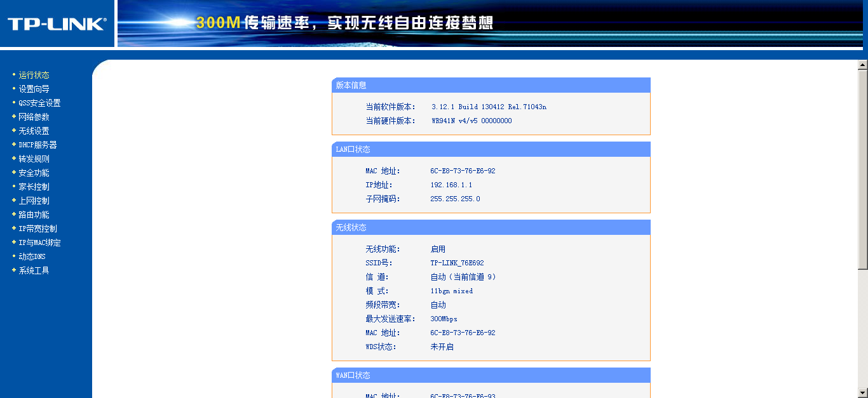The width and height of the screenshot is (868, 398).
Task: Select the mode value 11bgn mixed
Action: [x=452, y=291]
